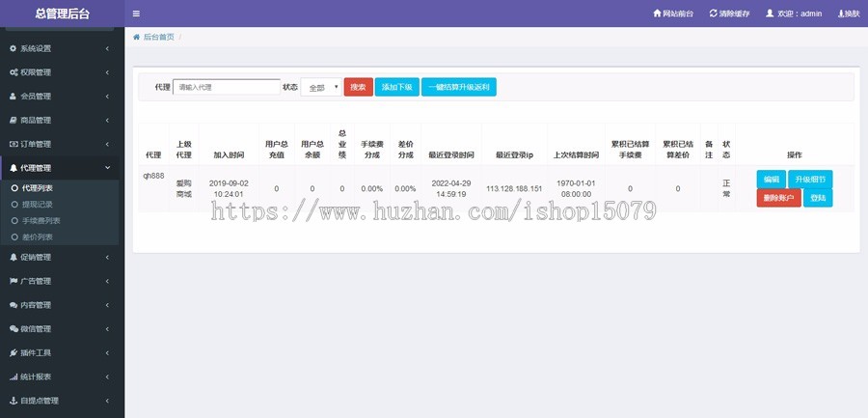This screenshot has height=418, width=868.
Task: Collapse the 代理管理 chevron
Action: pyautogui.click(x=107, y=168)
